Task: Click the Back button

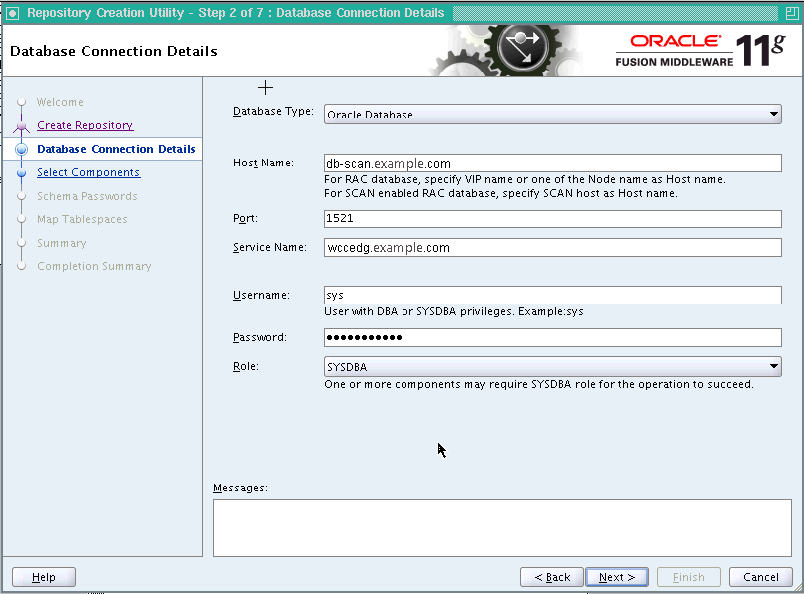Action: click(x=552, y=577)
